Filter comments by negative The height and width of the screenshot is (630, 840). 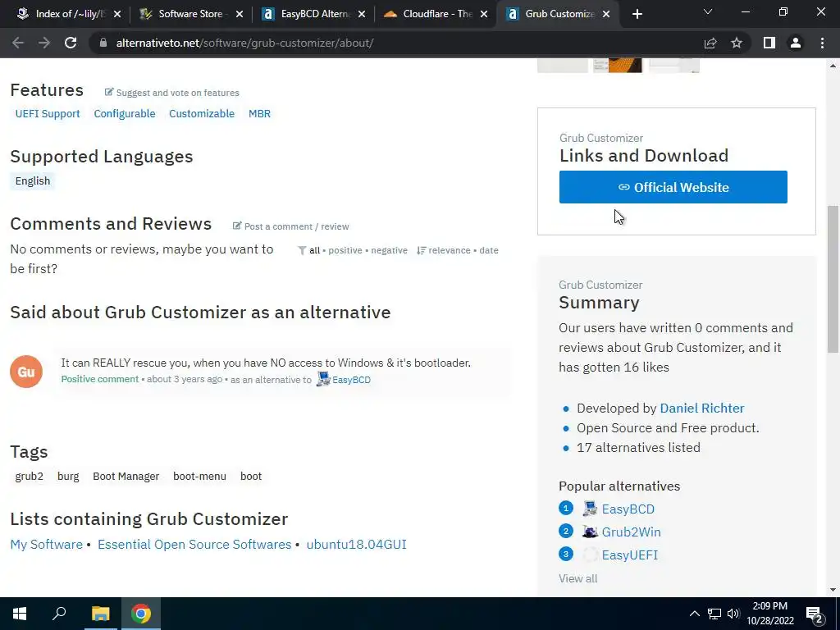click(x=389, y=250)
